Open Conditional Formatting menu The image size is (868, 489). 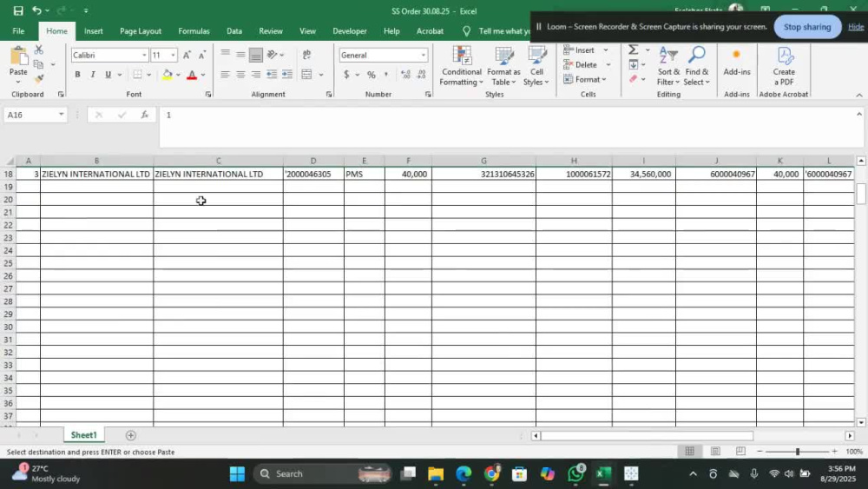(461, 66)
